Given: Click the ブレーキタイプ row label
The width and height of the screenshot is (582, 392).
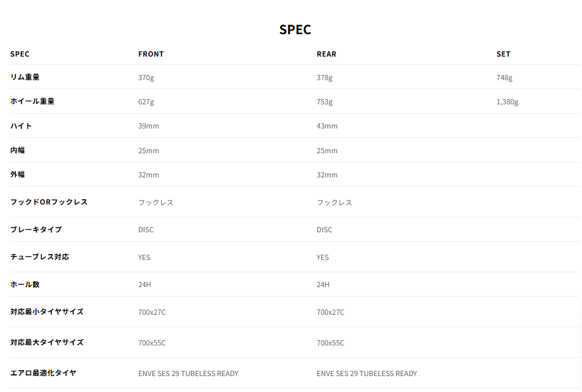Looking at the screenshot, I should click(36, 229).
